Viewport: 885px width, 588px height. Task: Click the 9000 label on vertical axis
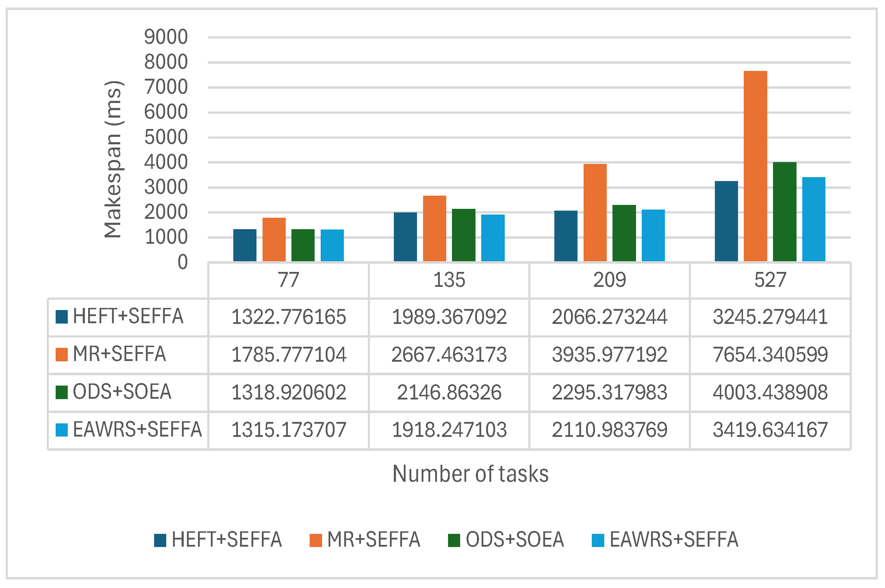[166, 37]
